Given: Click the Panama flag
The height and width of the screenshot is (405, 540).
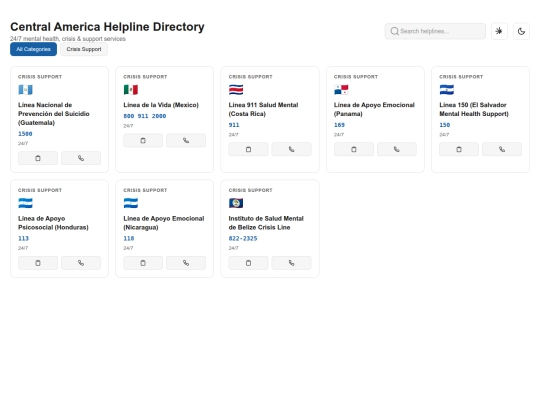Looking at the screenshot, I should pyautogui.click(x=341, y=90).
